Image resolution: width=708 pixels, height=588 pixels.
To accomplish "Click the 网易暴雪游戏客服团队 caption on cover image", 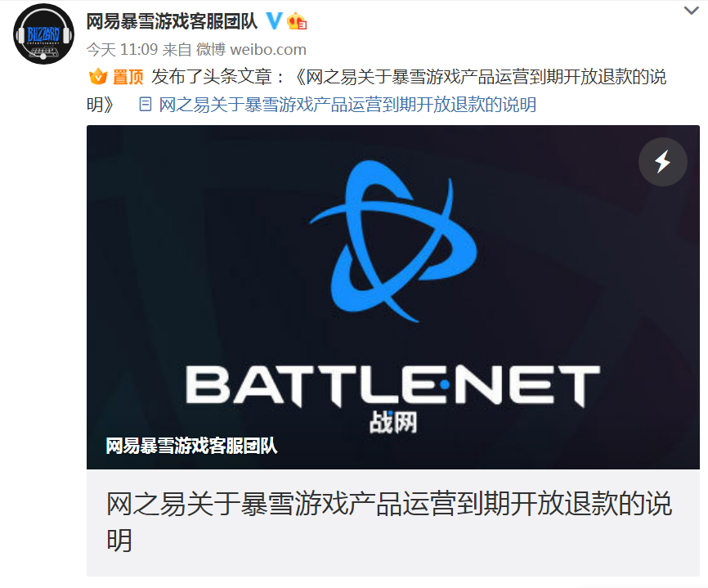I will pos(191,445).
